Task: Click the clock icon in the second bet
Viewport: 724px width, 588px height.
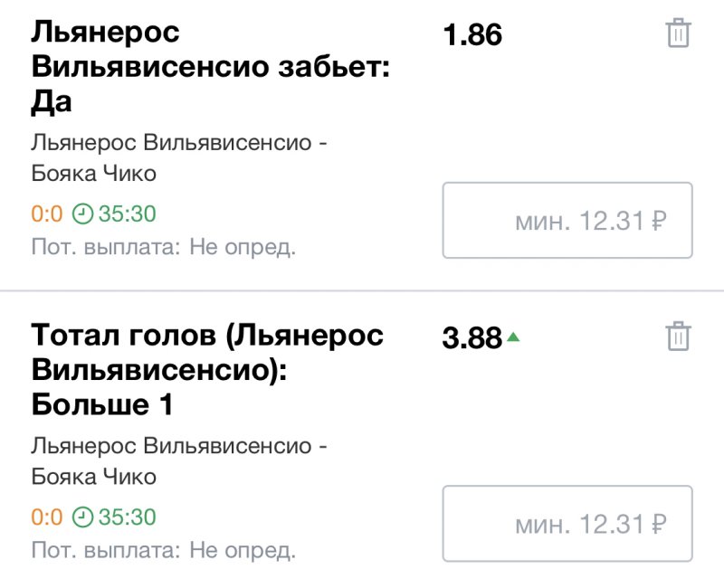Action: 82,517
